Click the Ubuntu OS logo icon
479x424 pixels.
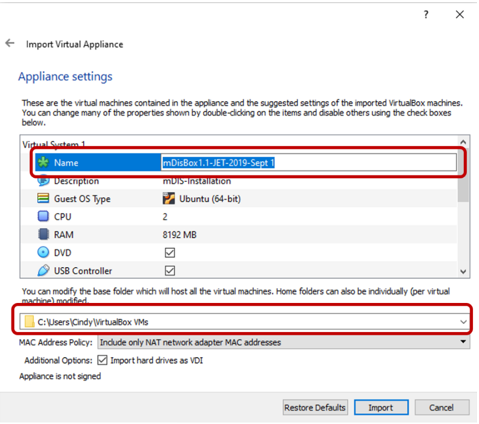(169, 198)
